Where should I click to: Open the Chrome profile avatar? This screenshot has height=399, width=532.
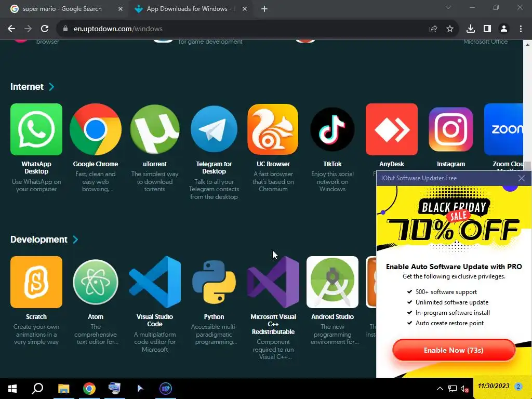pyautogui.click(x=504, y=29)
